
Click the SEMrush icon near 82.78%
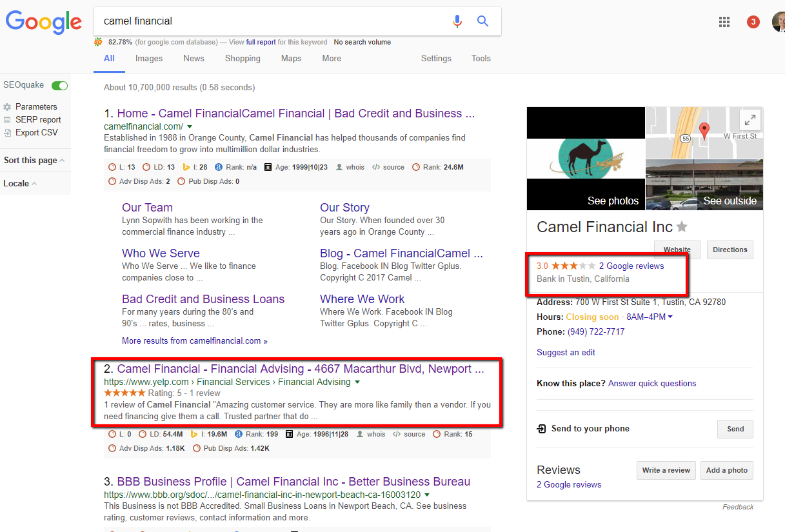pos(98,42)
